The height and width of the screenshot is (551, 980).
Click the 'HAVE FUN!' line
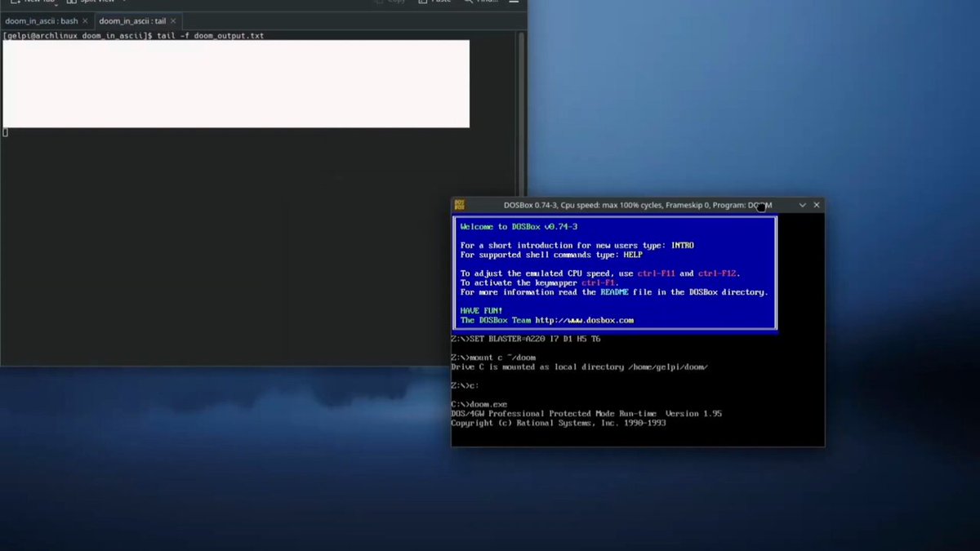[482, 311]
